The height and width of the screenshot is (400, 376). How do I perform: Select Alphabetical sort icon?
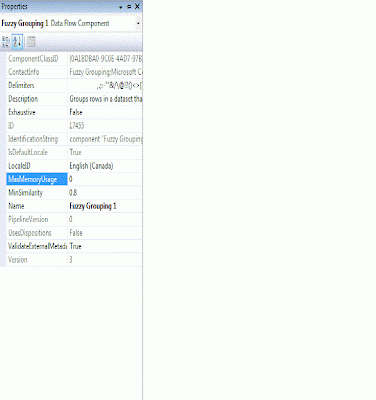tap(17, 42)
